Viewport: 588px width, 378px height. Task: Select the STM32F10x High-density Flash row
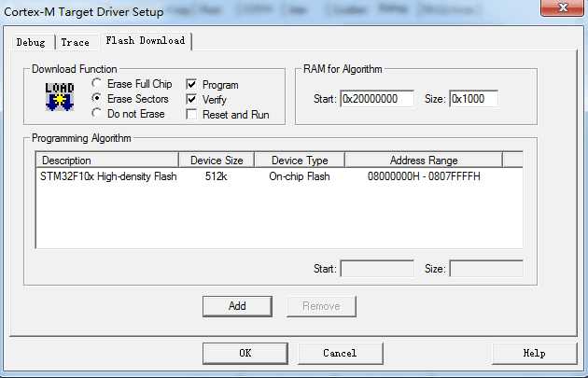point(279,176)
